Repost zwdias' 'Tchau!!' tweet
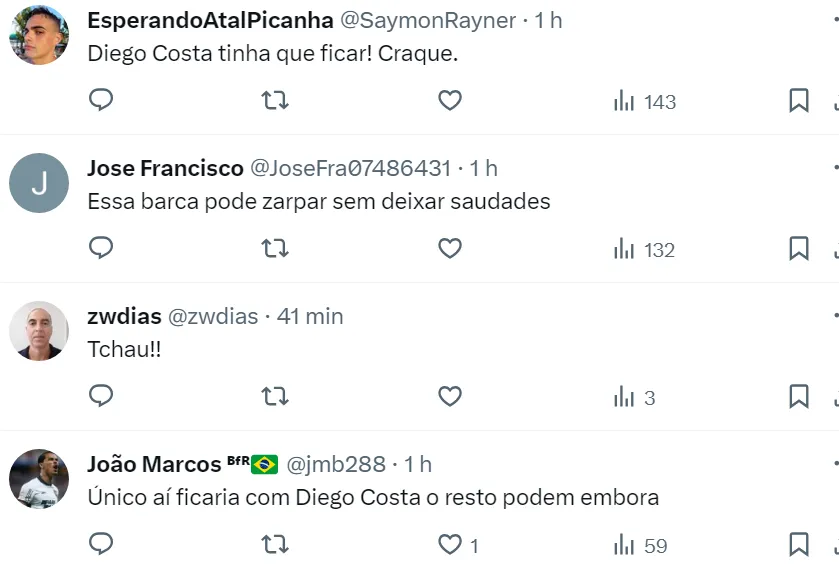839x565 pixels. tap(275, 396)
